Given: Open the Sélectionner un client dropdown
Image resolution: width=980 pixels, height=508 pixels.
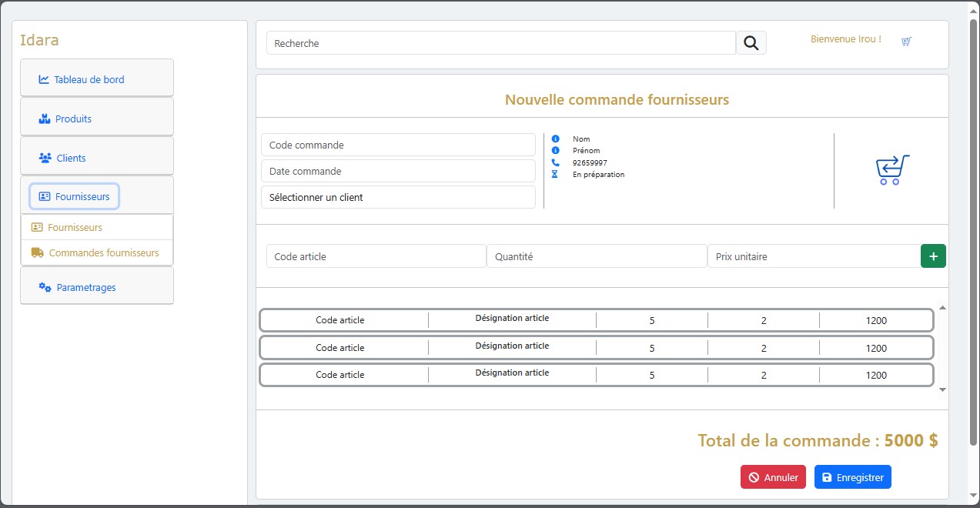Looking at the screenshot, I should [398, 197].
